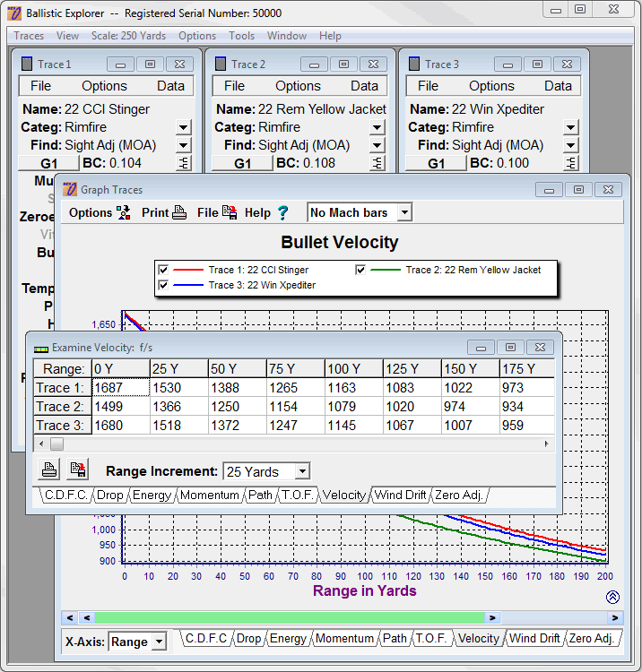Screen dimensions: 642x672
Task: Open the No Mach bars dropdown
Action: pyautogui.click(x=404, y=212)
